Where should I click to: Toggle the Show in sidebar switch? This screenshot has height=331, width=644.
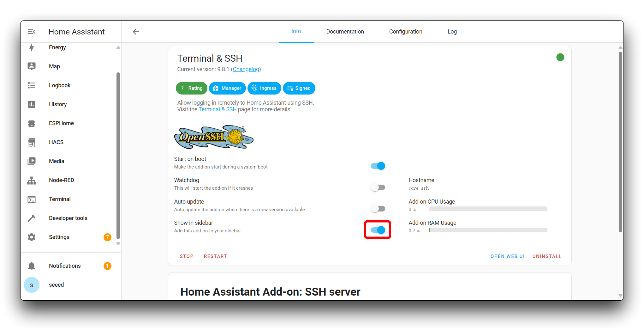[x=378, y=230]
